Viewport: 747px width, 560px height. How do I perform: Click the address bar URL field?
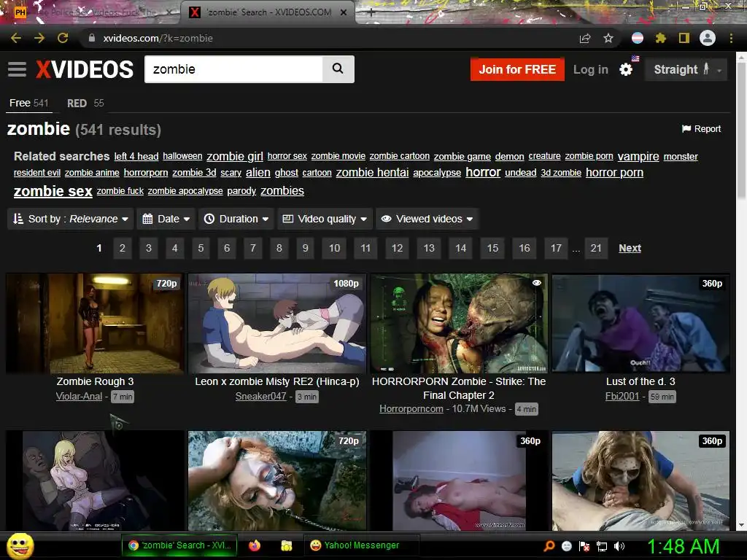329,38
